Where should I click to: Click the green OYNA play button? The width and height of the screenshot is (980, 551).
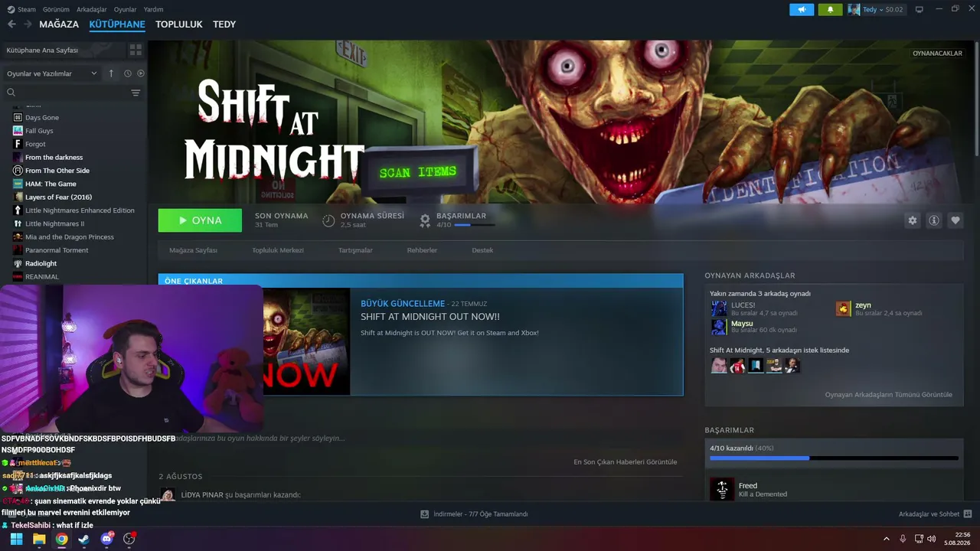[x=200, y=220]
